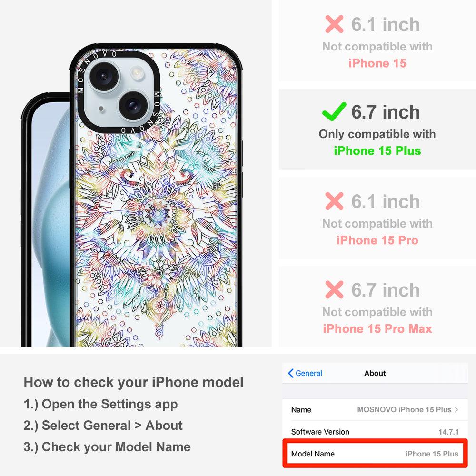This screenshot has width=476, height=476.
Task: Select the Model Name row
Action: 375,454
